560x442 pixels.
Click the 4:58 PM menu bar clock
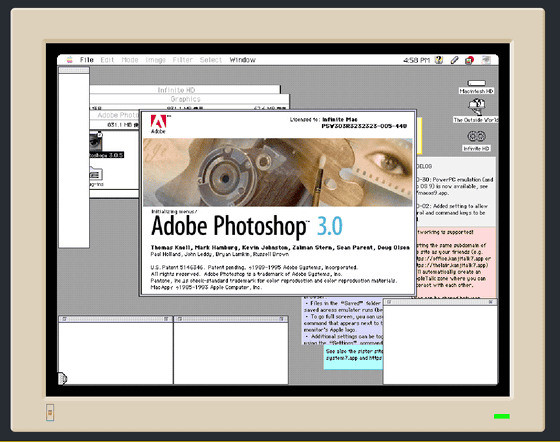(x=416, y=60)
